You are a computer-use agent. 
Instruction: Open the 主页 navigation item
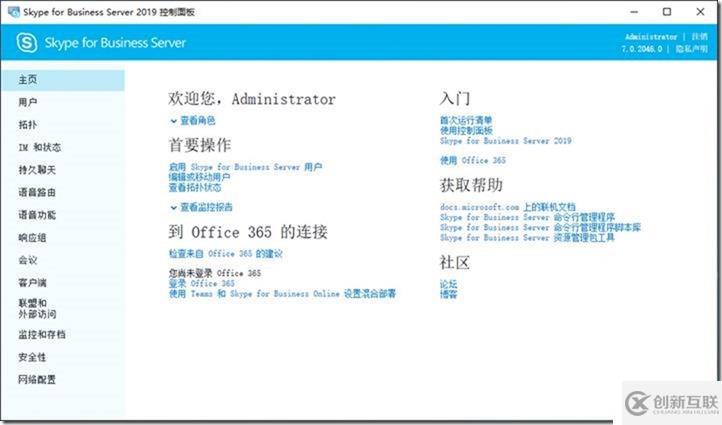(63, 80)
